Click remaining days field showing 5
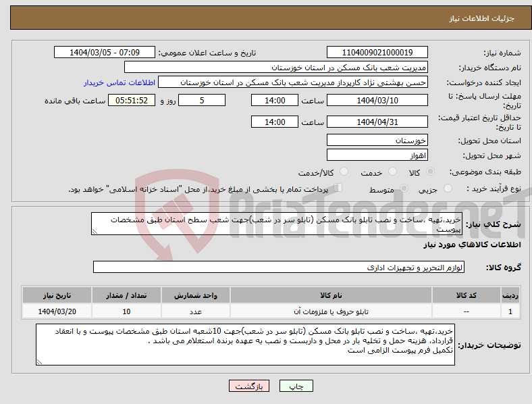This screenshot has width=532, height=404. tap(202, 100)
